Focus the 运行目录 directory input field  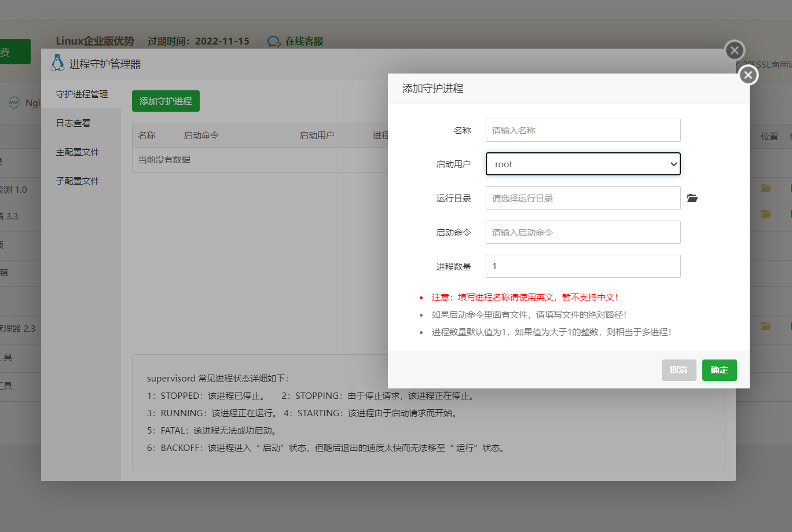click(x=583, y=198)
